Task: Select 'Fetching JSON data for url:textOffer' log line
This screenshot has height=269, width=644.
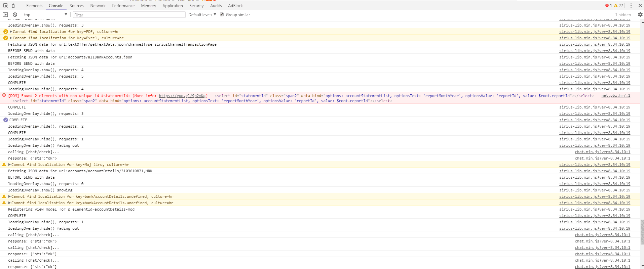Action: click(x=112, y=44)
